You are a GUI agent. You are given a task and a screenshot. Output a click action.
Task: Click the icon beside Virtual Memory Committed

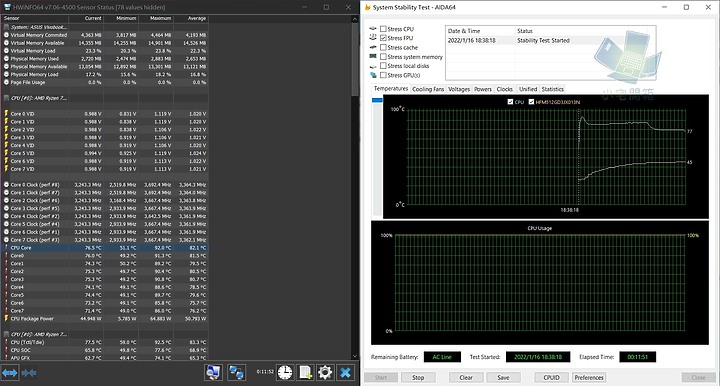tap(6, 35)
